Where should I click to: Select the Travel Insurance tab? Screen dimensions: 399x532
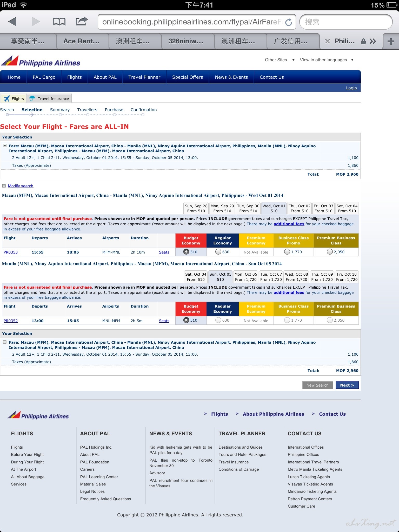click(49, 98)
